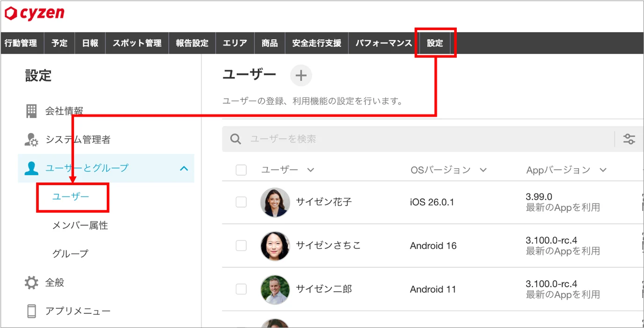The image size is (644, 328).
Task: Click the 会社情報 building icon
Action: pyautogui.click(x=31, y=111)
